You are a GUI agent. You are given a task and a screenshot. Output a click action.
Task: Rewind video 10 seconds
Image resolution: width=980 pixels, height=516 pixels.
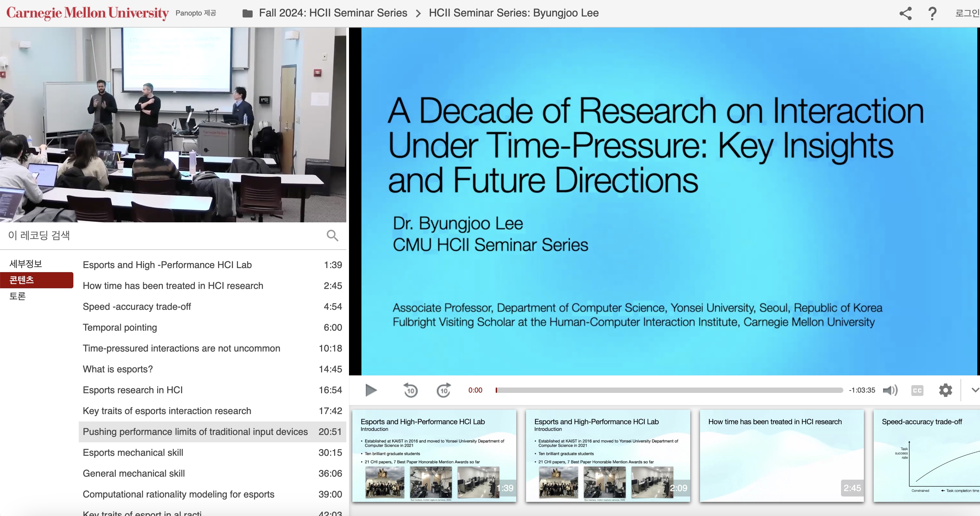[411, 390]
